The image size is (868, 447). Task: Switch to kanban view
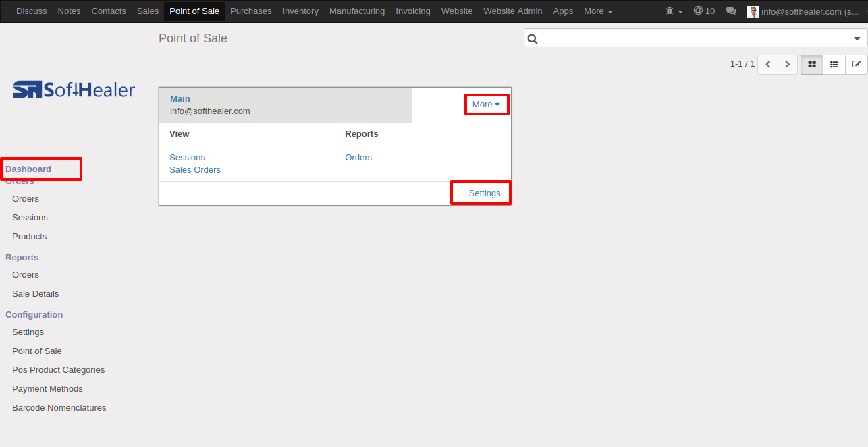(x=812, y=65)
